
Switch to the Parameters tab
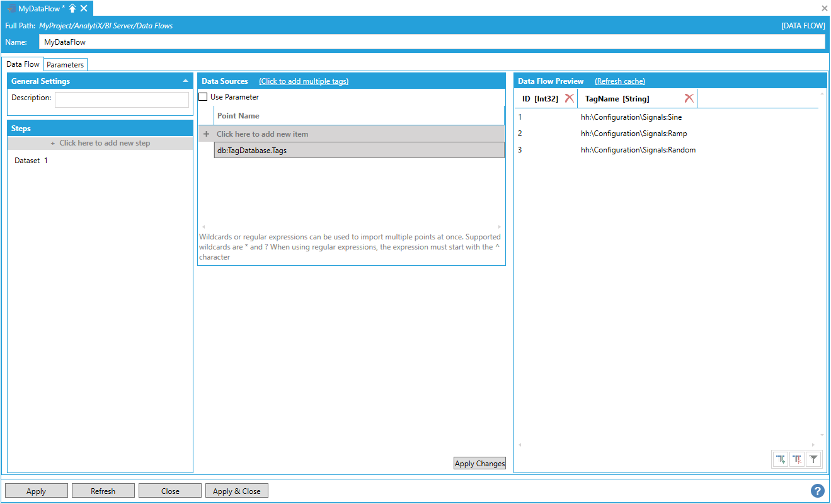(65, 65)
